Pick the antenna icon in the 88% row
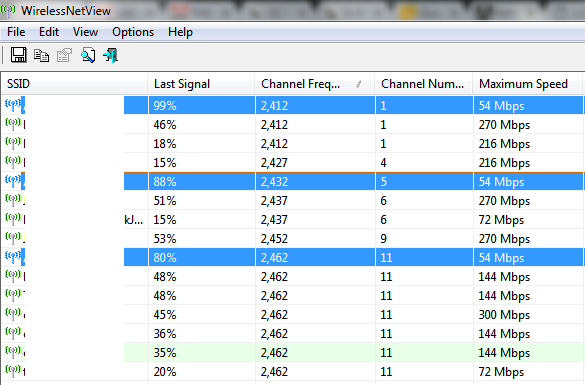 coord(13,181)
